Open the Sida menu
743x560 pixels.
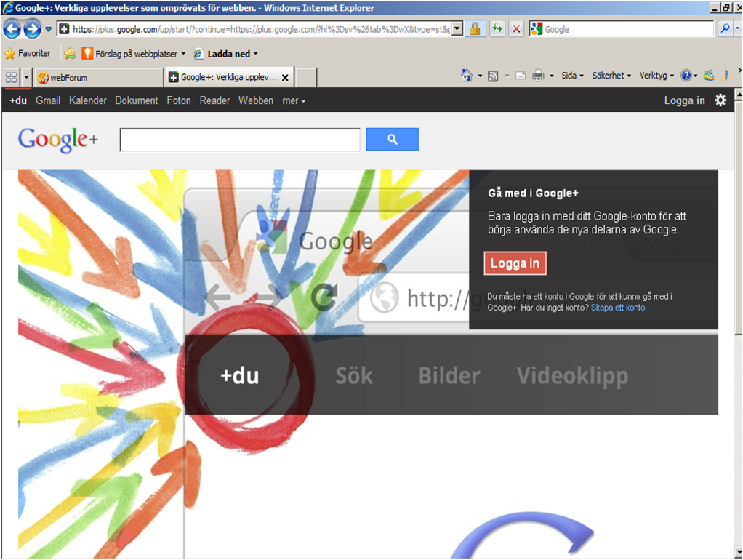tap(572, 76)
